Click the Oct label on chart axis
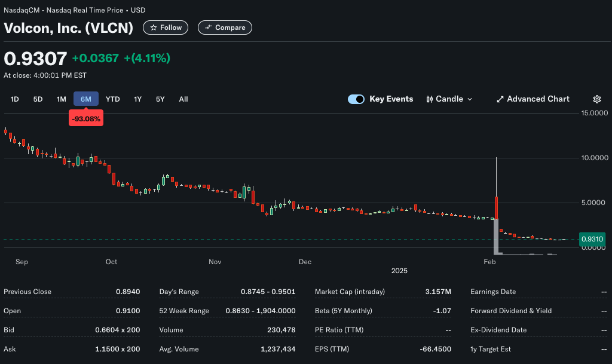Image resolution: width=612 pixels, height=364 pixels. click(x=111, y=262)
